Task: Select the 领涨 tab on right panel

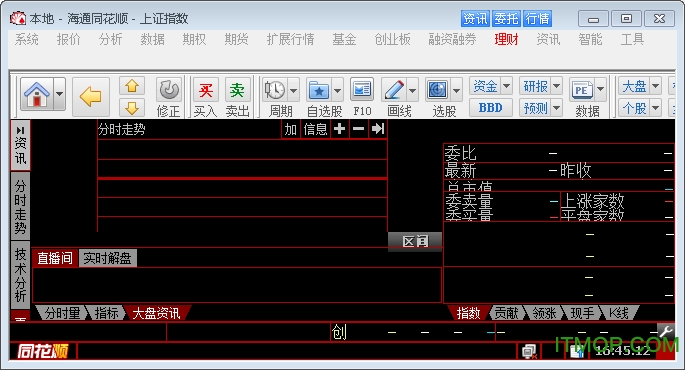Action: (544, 313)
